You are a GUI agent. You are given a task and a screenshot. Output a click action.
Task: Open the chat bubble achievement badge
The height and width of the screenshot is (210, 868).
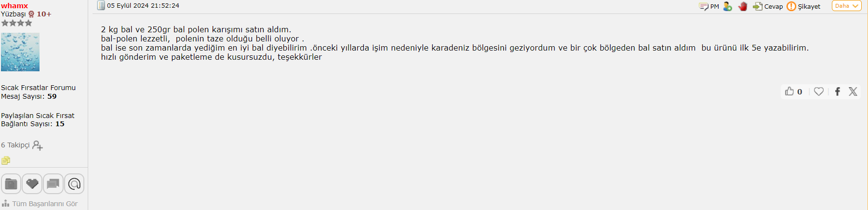(x=53, y=184)
